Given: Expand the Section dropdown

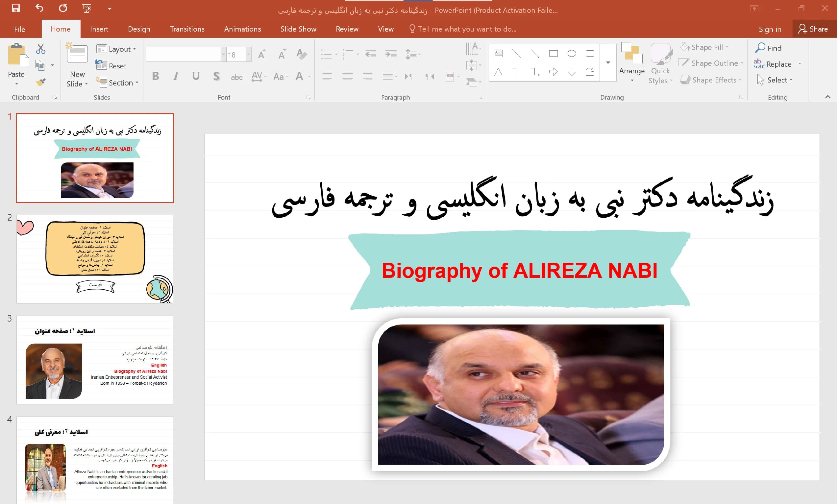Looking at the screenshot, I should 117,83.
